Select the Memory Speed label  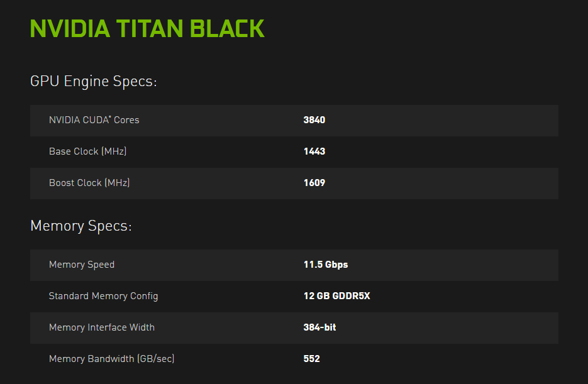pyautogui.click(x=82, y=265)
